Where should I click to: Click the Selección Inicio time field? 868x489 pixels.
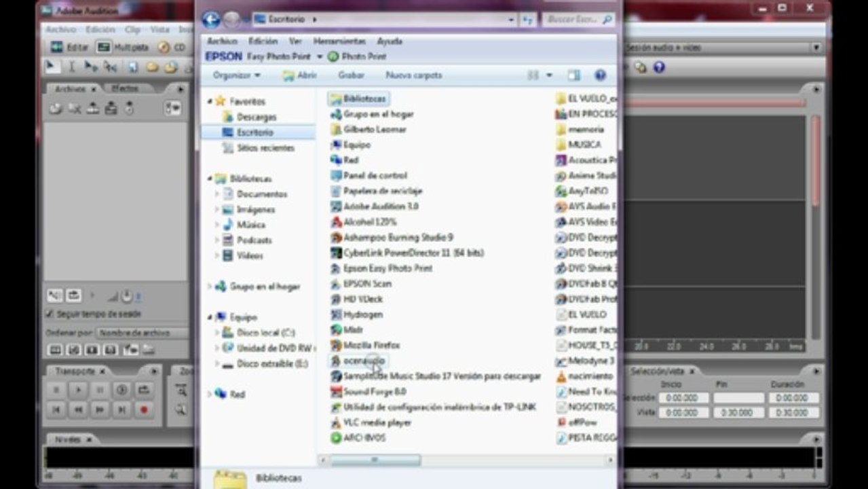tap(682, 398)
